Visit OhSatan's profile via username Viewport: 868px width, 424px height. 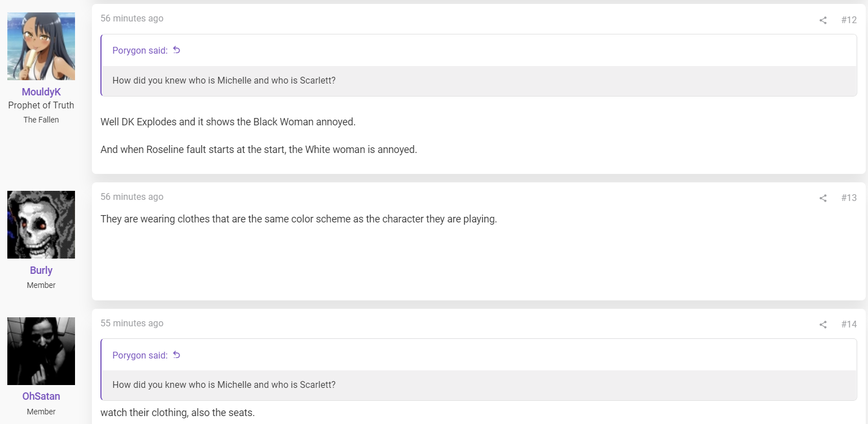coord(41,396)
